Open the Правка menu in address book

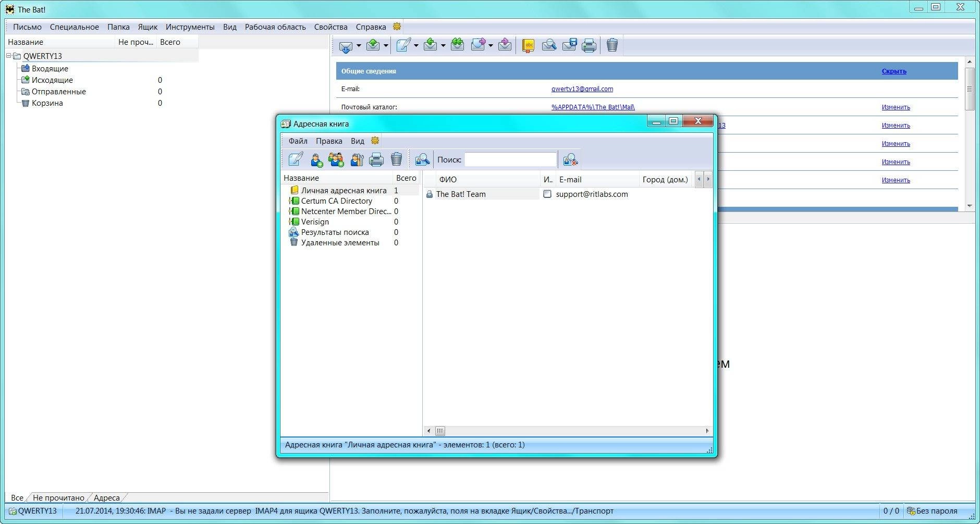click(329, 141)
